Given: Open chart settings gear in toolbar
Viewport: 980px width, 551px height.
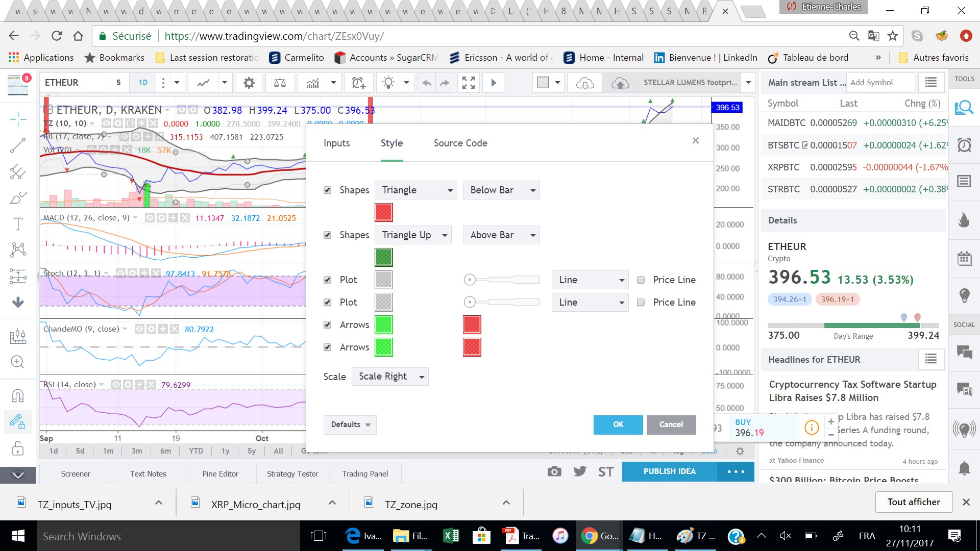Looking at the screenshot, I should (249, 83).
